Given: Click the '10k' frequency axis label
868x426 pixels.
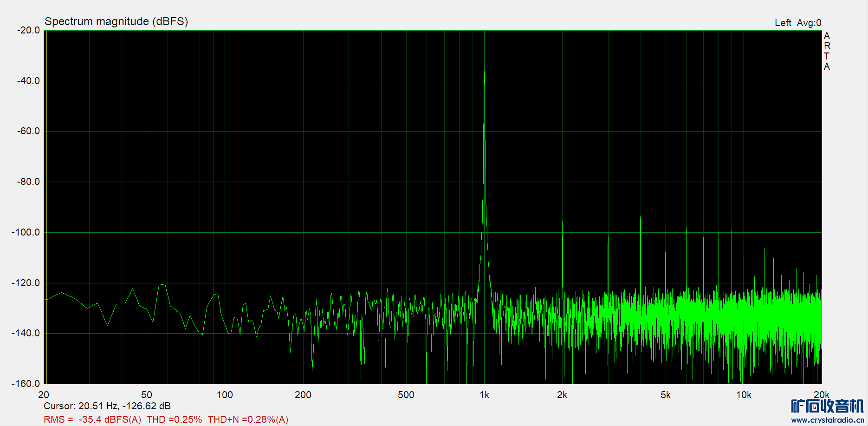Looking at the screenshot, I should click(x=744, y=395).
